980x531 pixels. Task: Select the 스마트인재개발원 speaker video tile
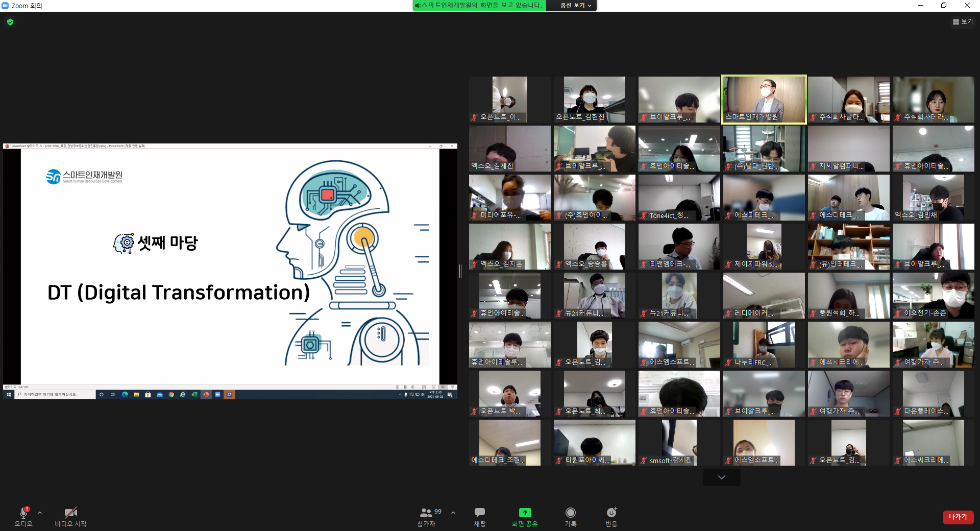(x=764, y=99)
